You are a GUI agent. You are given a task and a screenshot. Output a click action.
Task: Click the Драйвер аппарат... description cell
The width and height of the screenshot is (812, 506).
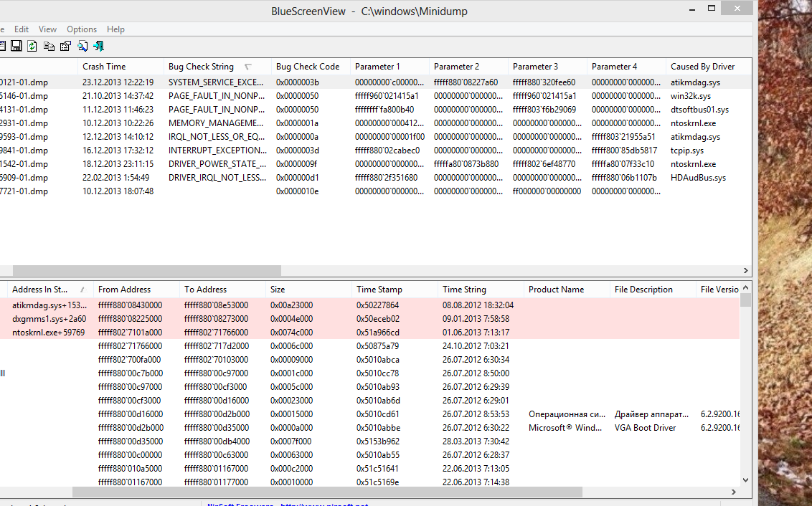[652, 414]
